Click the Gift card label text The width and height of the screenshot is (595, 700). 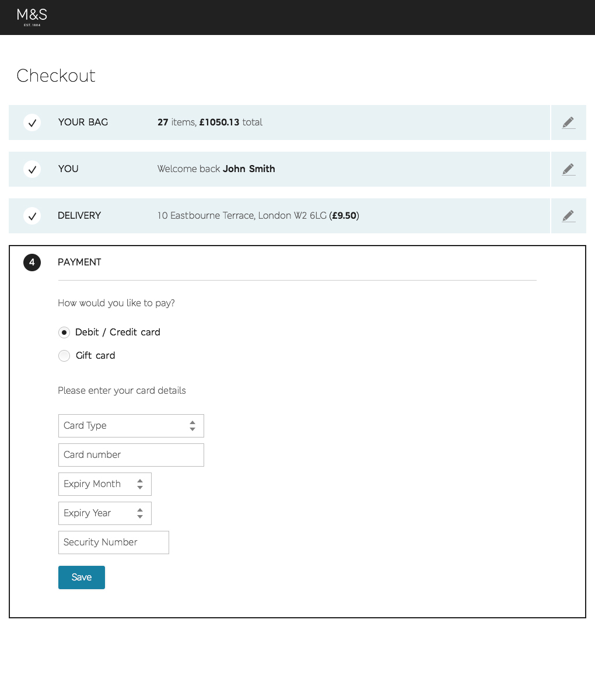tap(95, 356)
